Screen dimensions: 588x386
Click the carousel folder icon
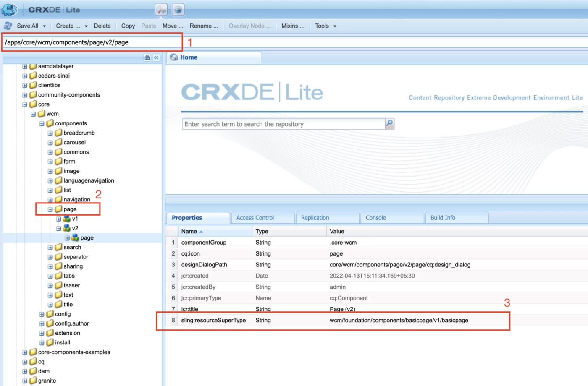(x=58, y=142)
